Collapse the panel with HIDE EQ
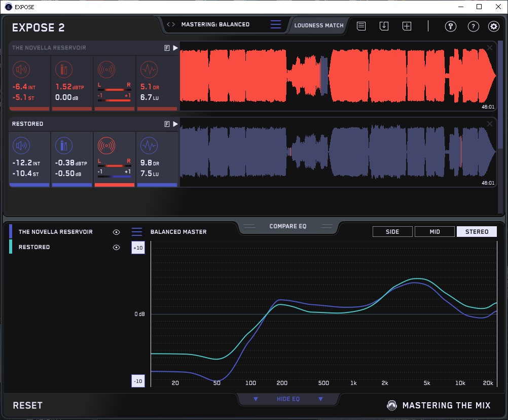This screenshot has height=420, width=508. 288,399
